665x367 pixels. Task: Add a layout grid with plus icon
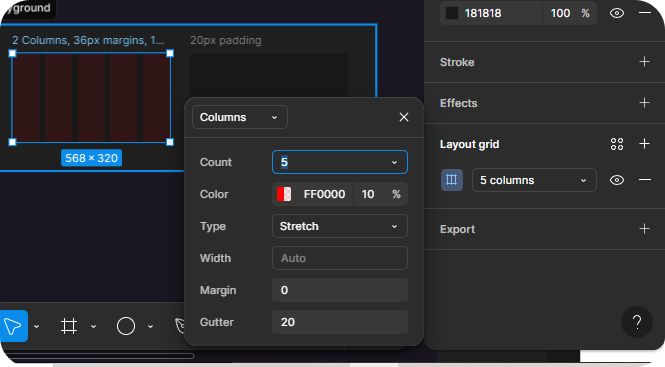click(644, 144)
